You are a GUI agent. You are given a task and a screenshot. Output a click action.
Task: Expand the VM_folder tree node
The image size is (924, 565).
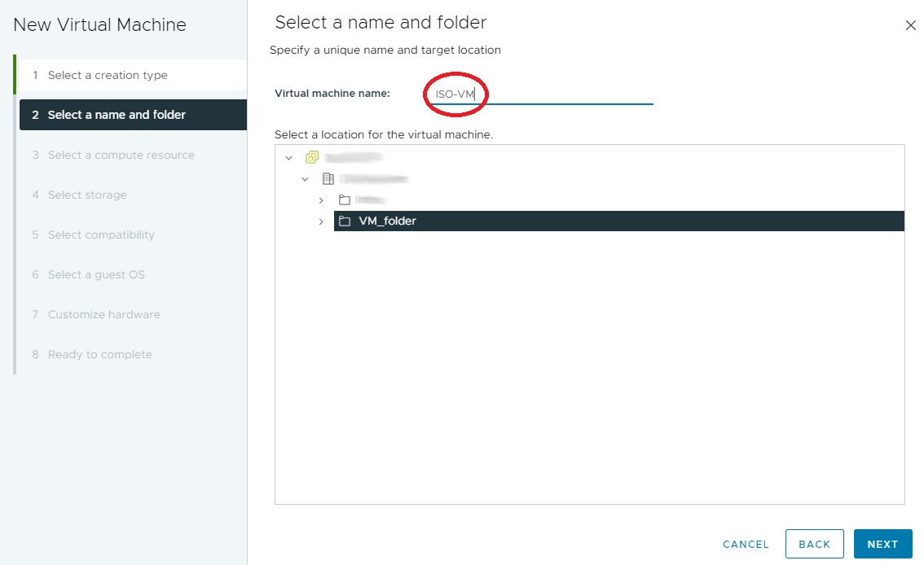(321, 221)
